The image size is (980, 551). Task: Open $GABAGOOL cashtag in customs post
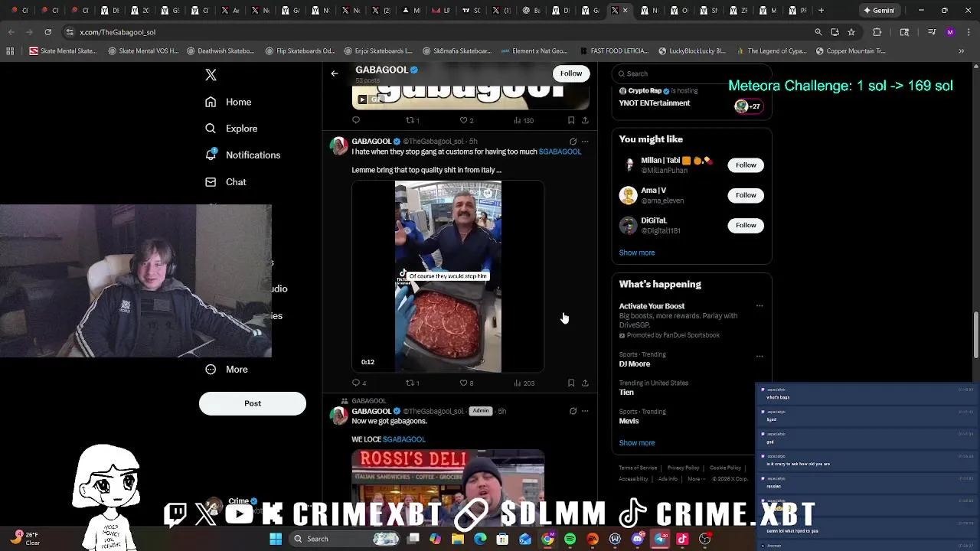pos(560,152)
